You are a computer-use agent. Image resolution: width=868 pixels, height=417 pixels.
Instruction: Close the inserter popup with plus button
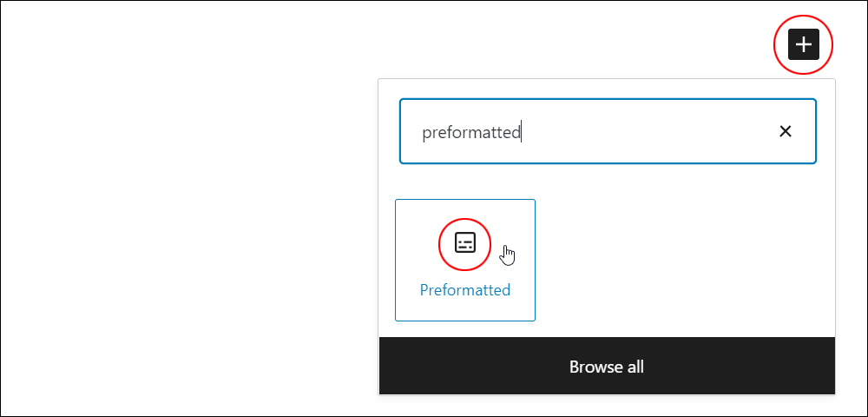coord(803,44)
